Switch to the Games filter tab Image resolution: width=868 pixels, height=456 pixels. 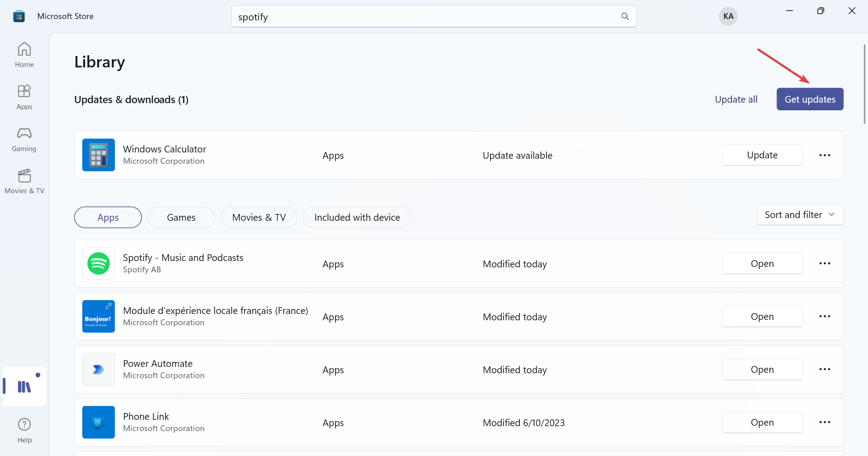point(181,217)
